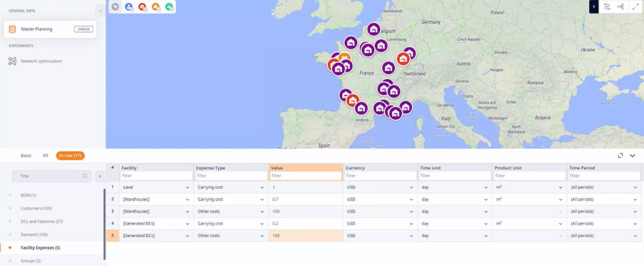644x266 pixels.
Task: Open Time Unit dropdown in row 3
Action: [x=486, y=211]
